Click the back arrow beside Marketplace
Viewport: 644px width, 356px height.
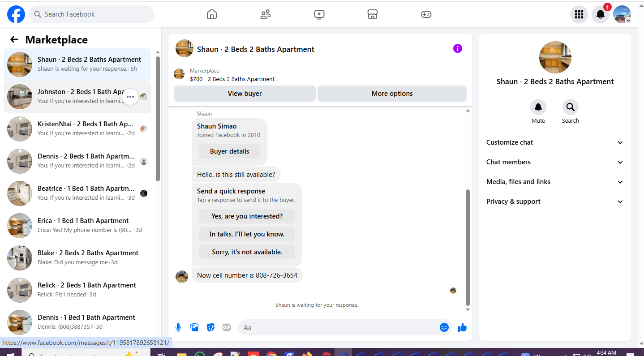(x=14, y=39)
